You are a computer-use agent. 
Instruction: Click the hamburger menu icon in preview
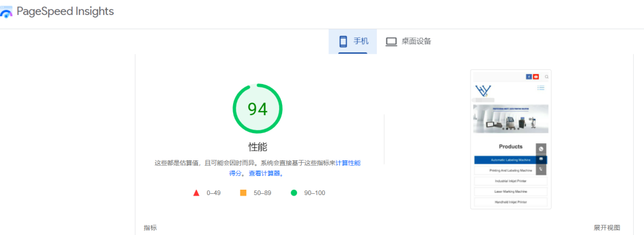coord(541,88)
